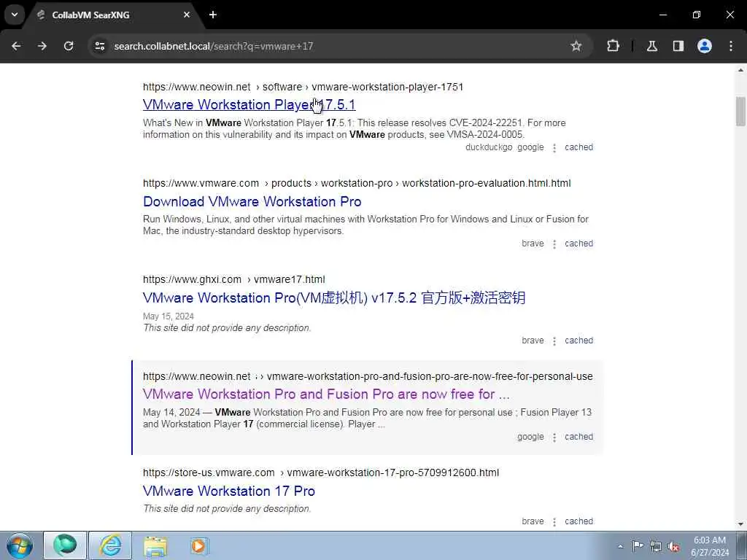747x560 pixels.
Task: Open a new browser tab
Action: [213, 15]
